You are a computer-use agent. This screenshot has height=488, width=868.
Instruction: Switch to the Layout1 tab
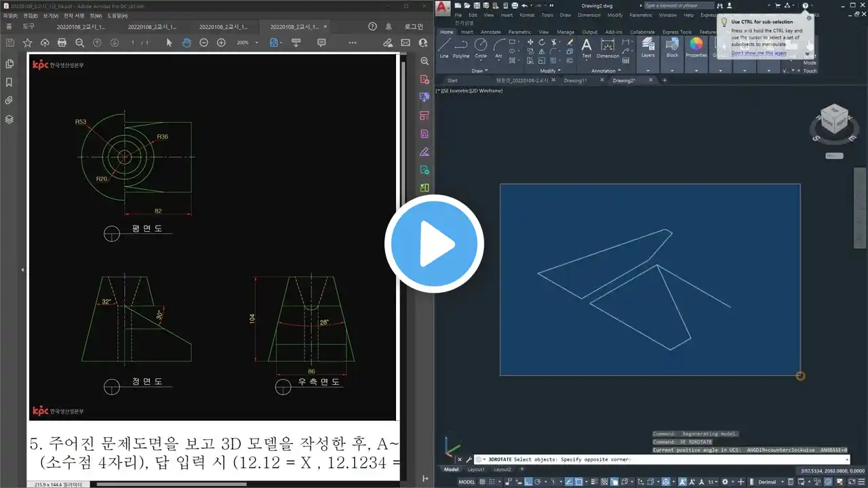[x=476, y=469]
